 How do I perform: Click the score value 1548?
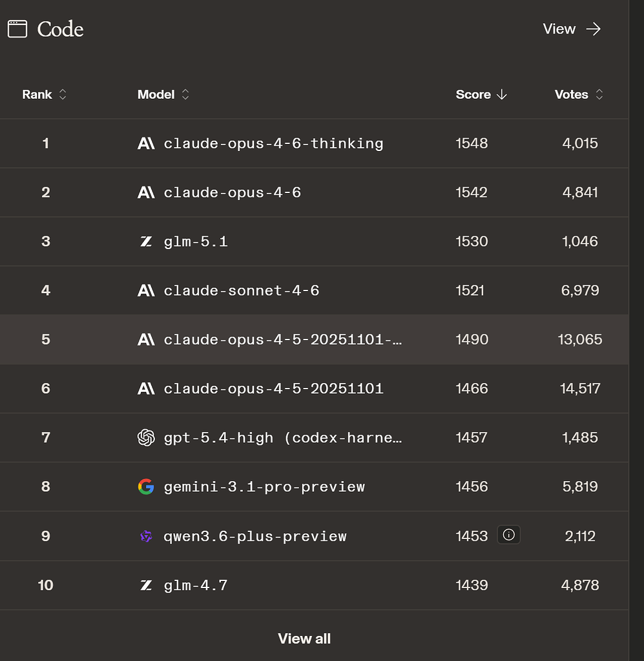click(472, 143)
